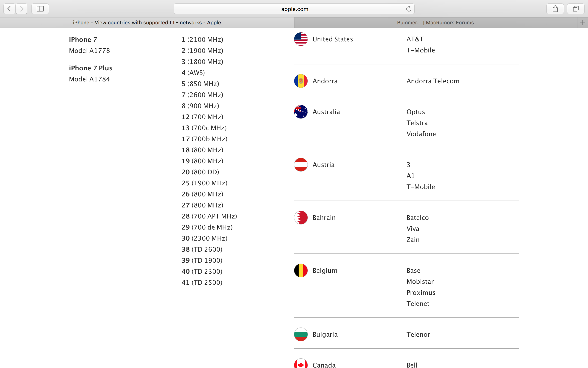The height and width of the screenshot is (368, 588).
Task: Click the 'iPhone 7' heading
Action: pyautogui.click(x=83, y=39)
